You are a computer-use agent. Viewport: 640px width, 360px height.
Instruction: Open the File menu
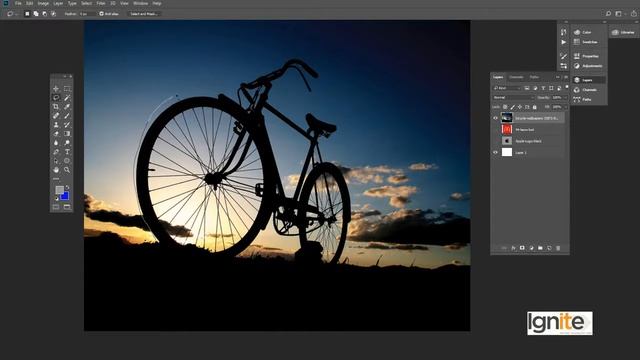(18, 3)
